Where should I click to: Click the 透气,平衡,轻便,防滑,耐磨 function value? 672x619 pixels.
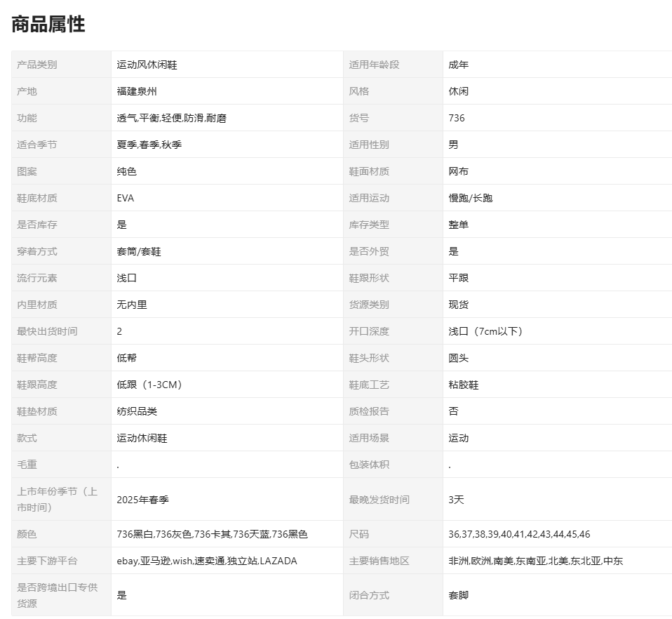coord(171,118)
